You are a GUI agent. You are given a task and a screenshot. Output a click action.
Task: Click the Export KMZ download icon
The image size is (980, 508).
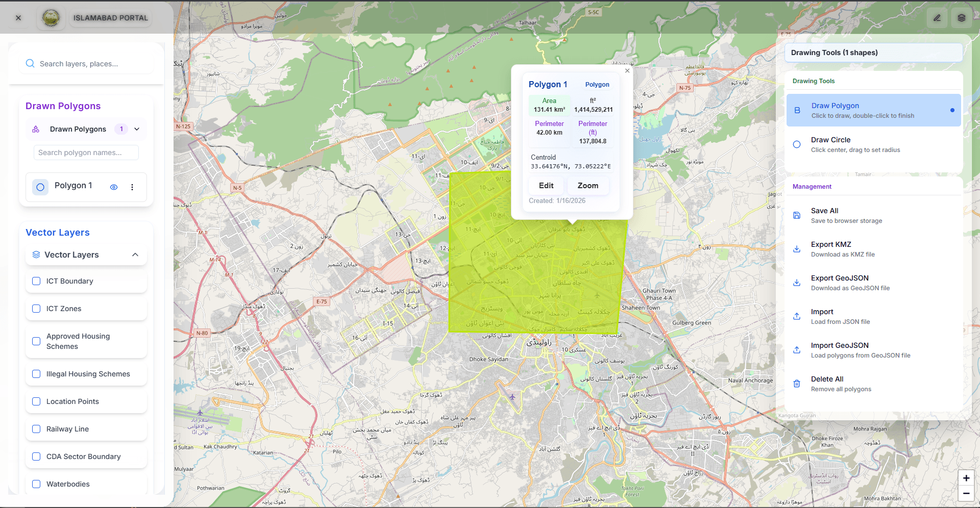click(797, 249)
